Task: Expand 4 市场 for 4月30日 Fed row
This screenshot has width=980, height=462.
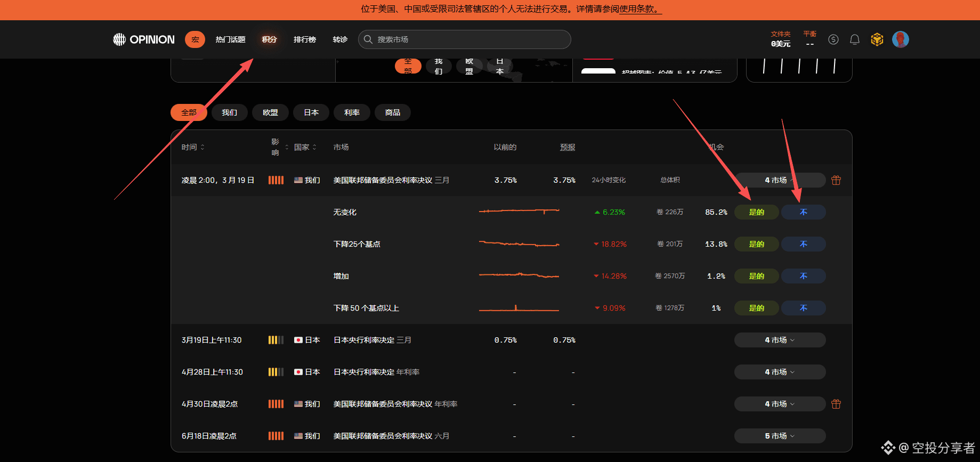Action: tap(780, 404)
